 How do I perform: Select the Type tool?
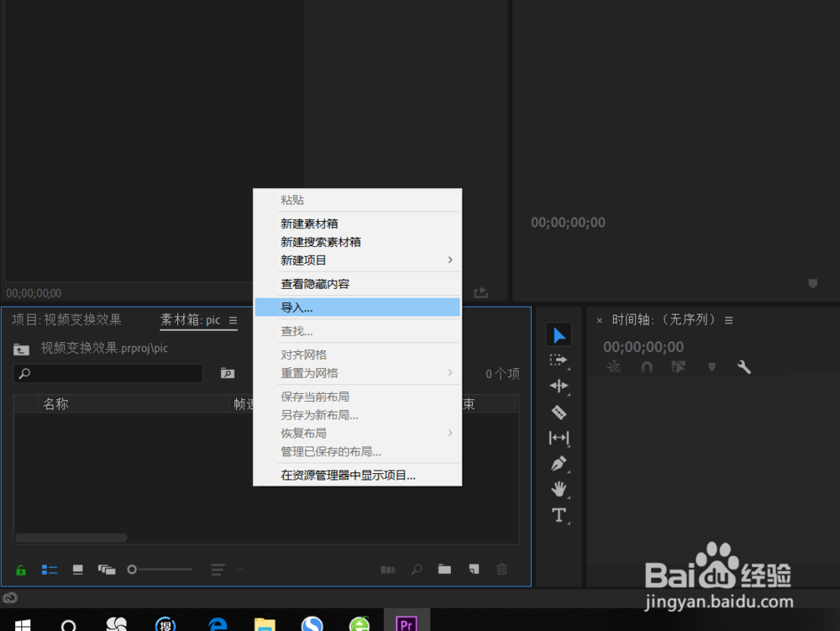[x=559, y=515]
